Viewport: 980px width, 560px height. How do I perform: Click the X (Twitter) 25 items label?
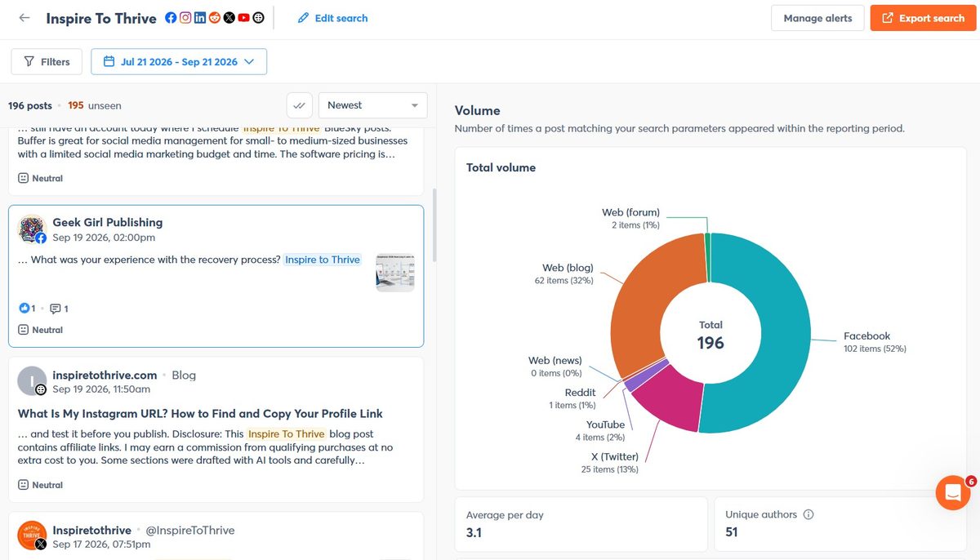(x=610, y=463)
